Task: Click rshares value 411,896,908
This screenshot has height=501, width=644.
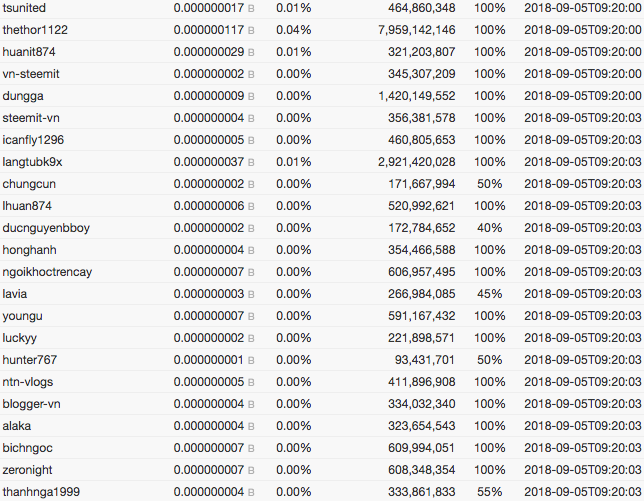Action: click(x=421, y=382)
